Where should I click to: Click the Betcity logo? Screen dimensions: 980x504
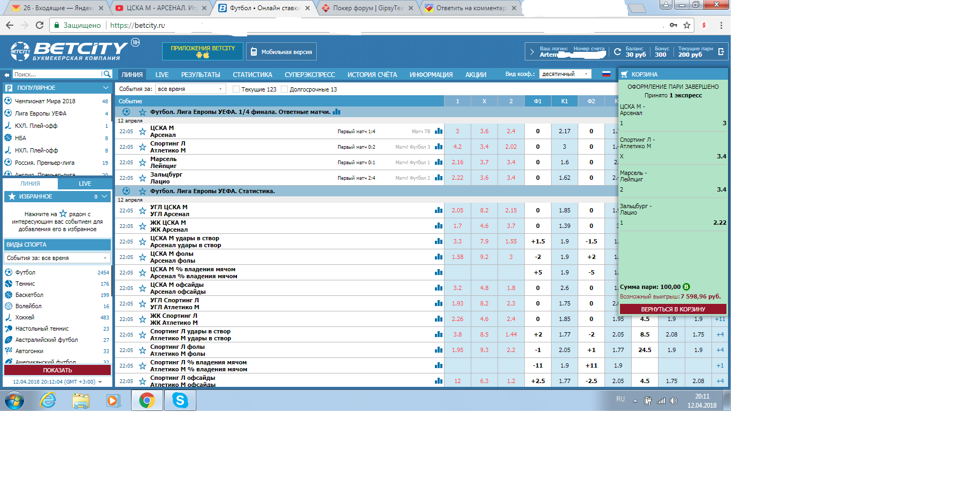pyautogui.click(x=69, y=51)
